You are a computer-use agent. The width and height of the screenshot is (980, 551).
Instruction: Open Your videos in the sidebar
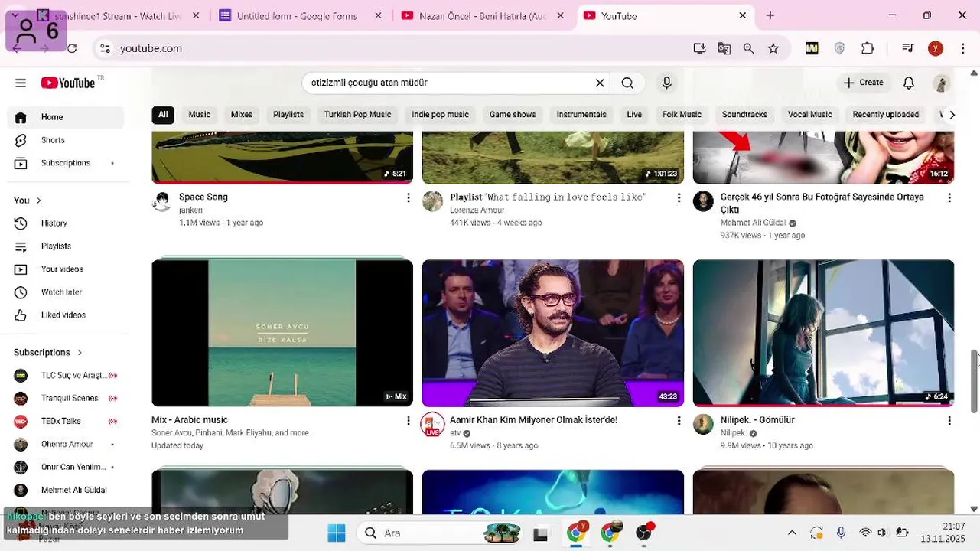(x=65, y=269)
